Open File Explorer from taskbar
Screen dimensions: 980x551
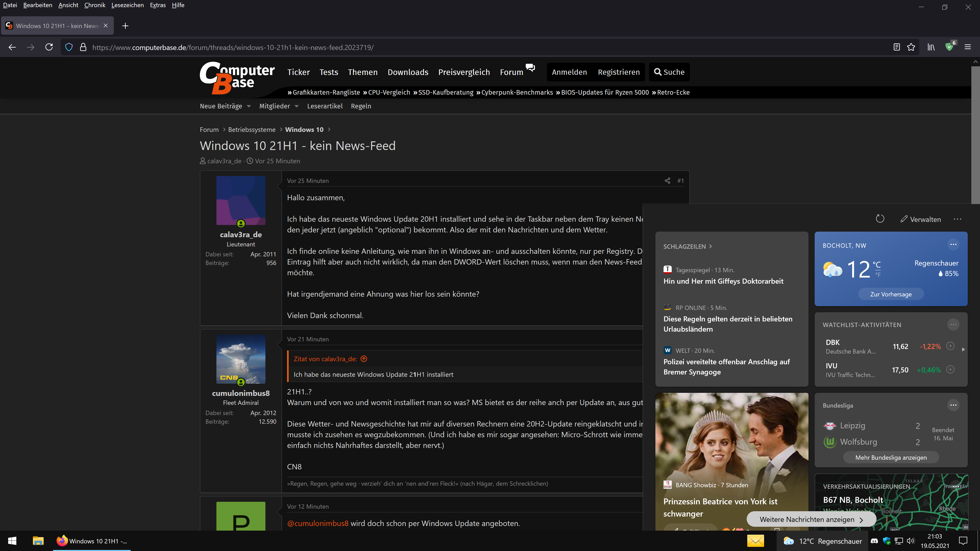38,541
